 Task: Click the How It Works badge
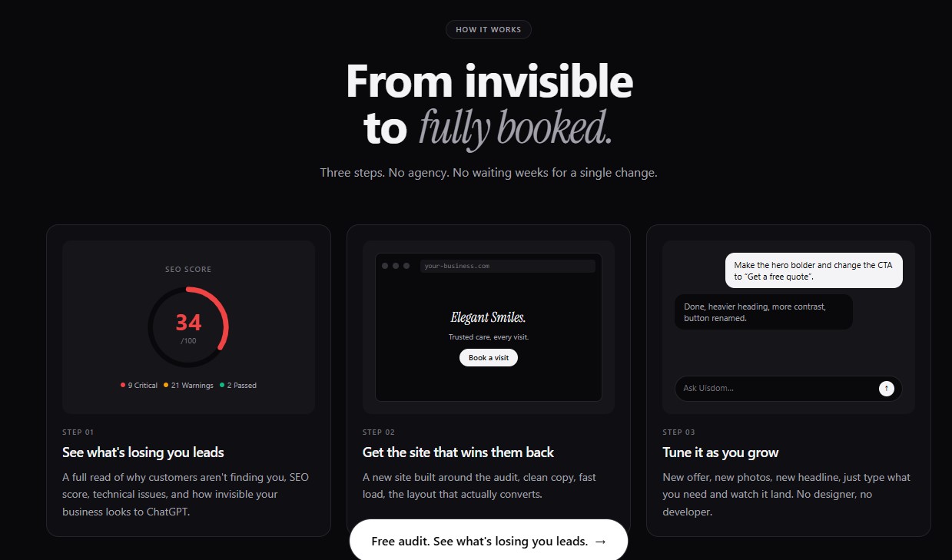click(489, 30)
